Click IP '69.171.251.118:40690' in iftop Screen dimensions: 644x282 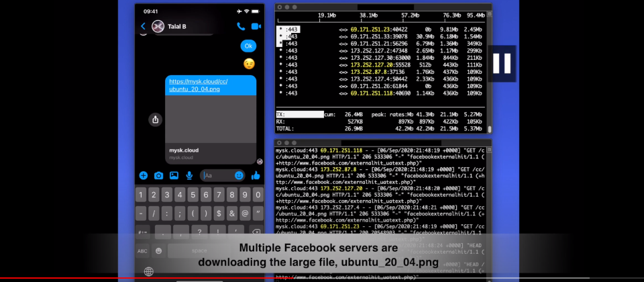coord(380,93)
